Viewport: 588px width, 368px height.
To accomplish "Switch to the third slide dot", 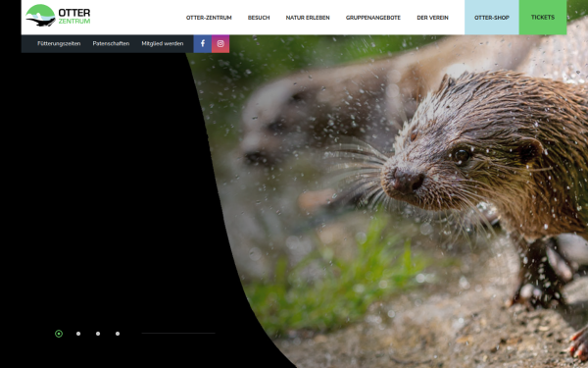I will (98, 334).
